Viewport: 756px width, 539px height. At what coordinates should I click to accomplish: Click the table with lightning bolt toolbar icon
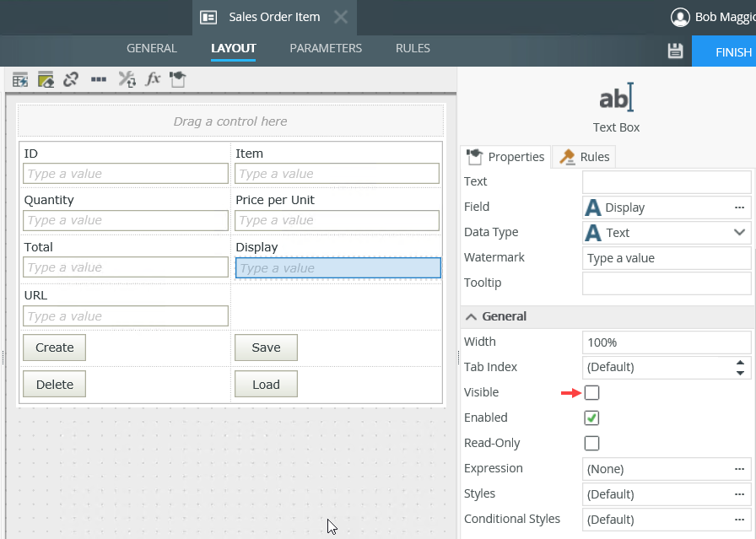(x=20, y=79)
